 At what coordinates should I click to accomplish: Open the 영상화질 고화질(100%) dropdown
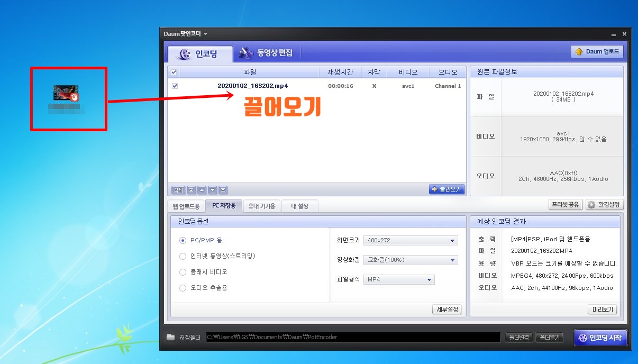(411, 260)
